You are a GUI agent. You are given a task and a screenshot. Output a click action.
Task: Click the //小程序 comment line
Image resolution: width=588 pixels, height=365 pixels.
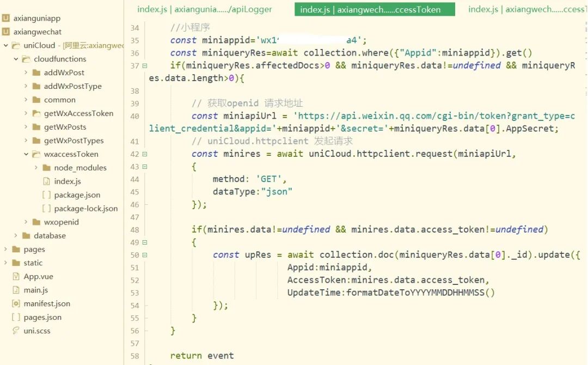(190, 27)
